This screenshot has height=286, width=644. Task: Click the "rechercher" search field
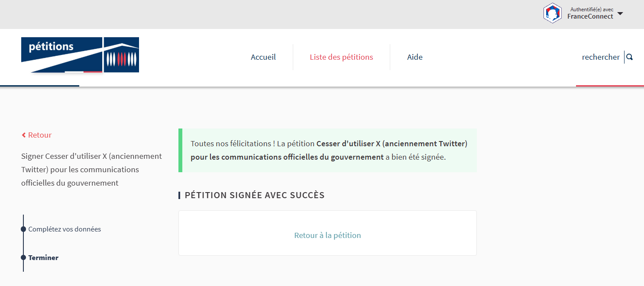600,57
